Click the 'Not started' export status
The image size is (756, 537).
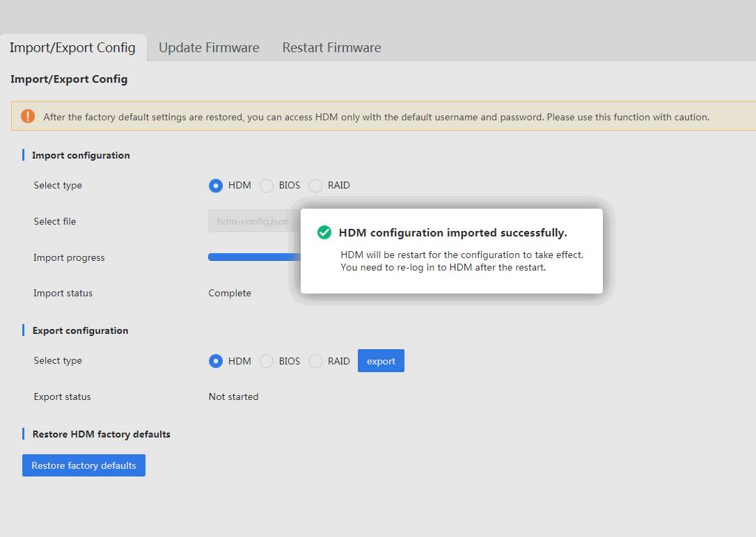pos(233,396)
